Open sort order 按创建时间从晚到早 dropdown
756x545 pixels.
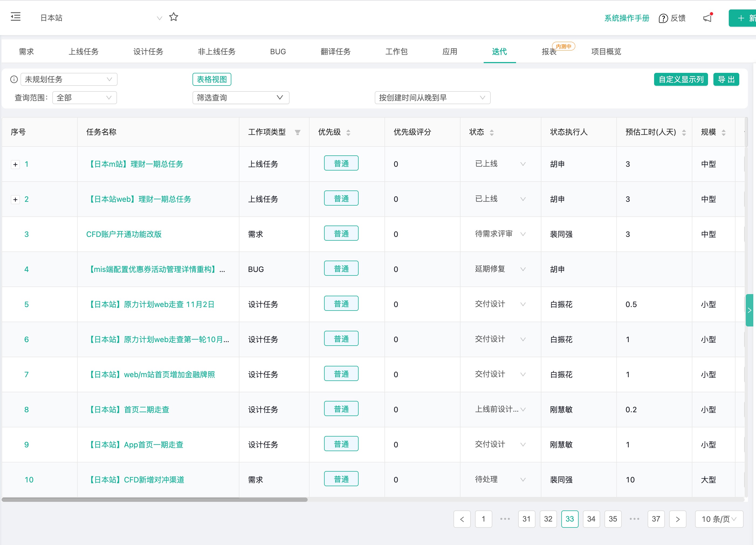click(x=432, y=98)
